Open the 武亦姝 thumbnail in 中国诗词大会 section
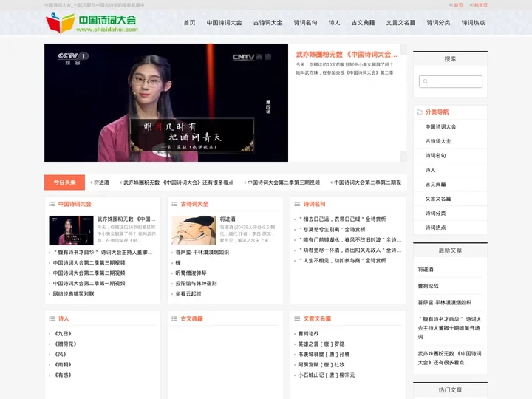 [x=71, y=231]
